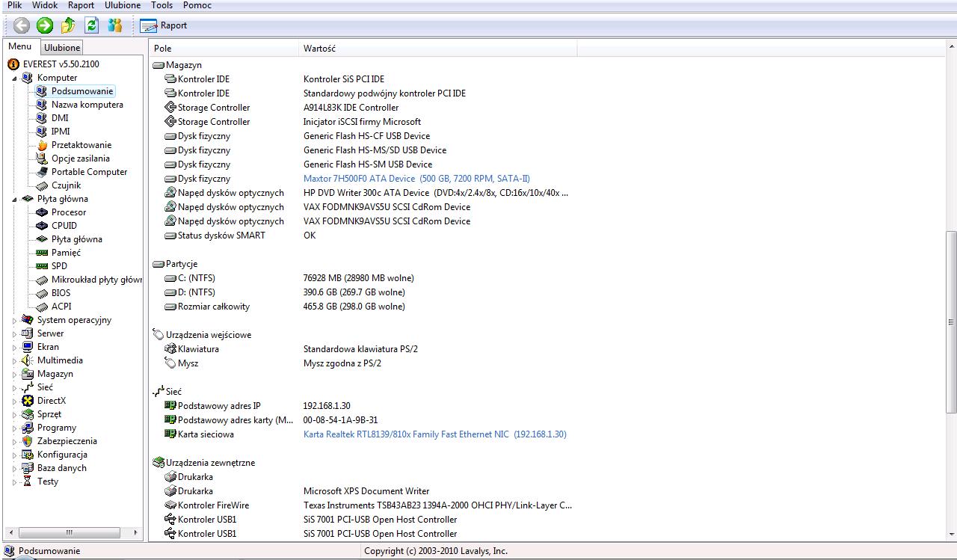Expand the System operacyjny node
The width and height of the screenshot is (957, 560).
pyautogui.click(x=14, y=320)
